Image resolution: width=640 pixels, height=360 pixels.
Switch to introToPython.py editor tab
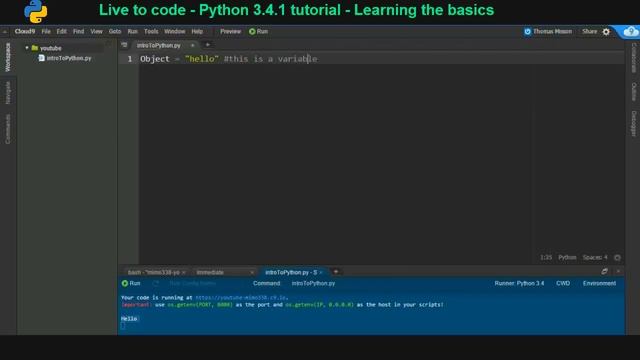tap(159, 45)
